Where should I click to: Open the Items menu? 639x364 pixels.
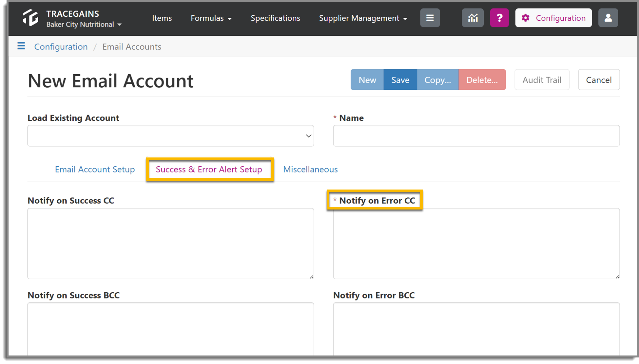tap(162, 18)
